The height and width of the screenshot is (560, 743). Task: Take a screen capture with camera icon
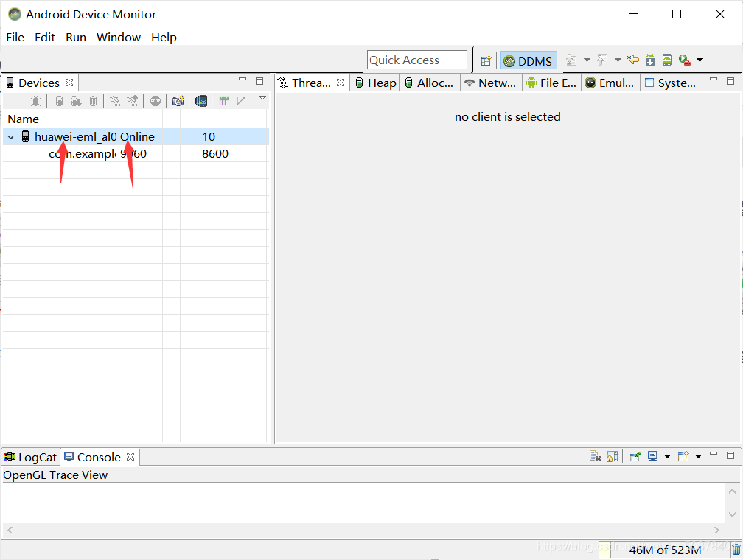pos(178,101)
